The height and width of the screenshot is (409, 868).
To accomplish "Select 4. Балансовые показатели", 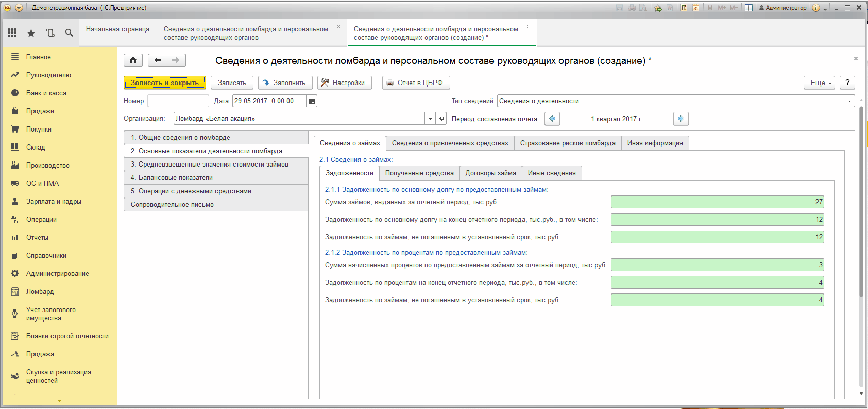I will tap(216, 178).
